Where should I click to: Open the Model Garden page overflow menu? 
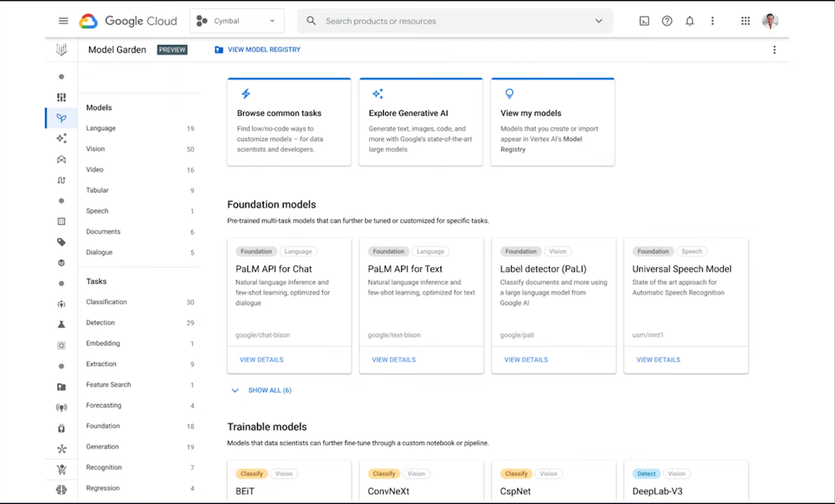774,50
